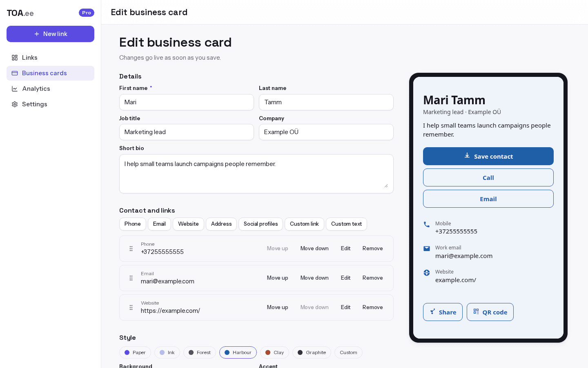Image resolution: width=588 pixels, height=368 pixels.
Task: Choose the Graphite style preset
Action: pos(312,352)
